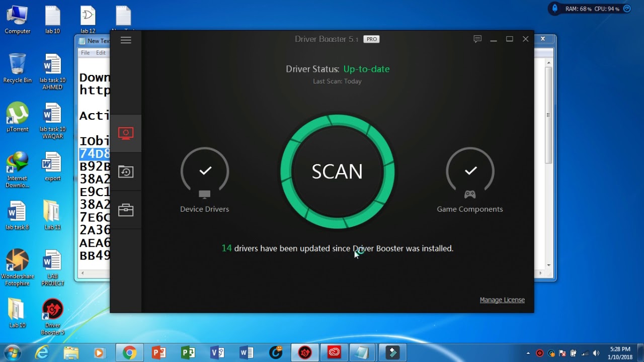This screenshot has width=644, height=362.
Task: Open the Manage License link
Action: click(x=502, y=300)
